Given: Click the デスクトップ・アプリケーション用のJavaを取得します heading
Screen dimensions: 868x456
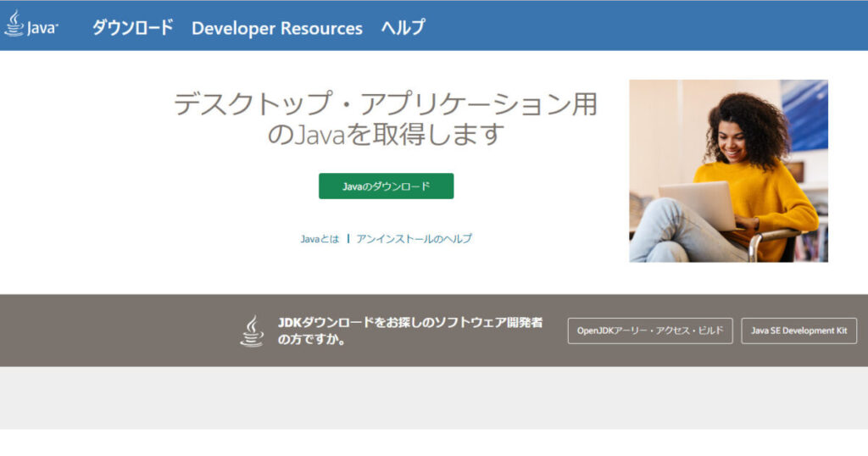Looking at the screenshot, I should tap(386, 119).
